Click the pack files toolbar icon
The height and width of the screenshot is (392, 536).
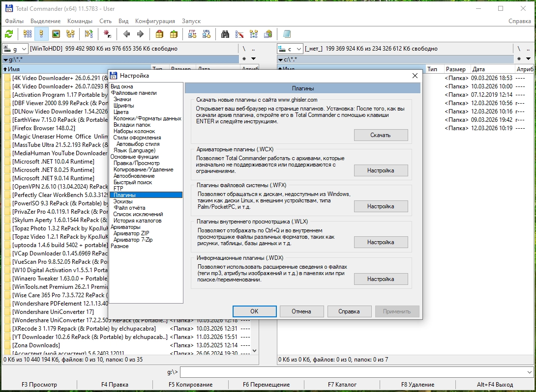point(159,34)
